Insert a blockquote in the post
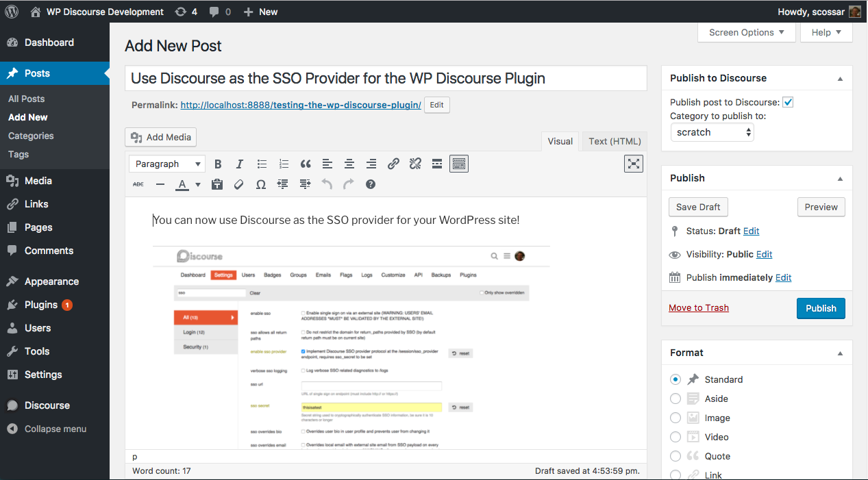Screen dimensions: 868x480 click(306, 164)
